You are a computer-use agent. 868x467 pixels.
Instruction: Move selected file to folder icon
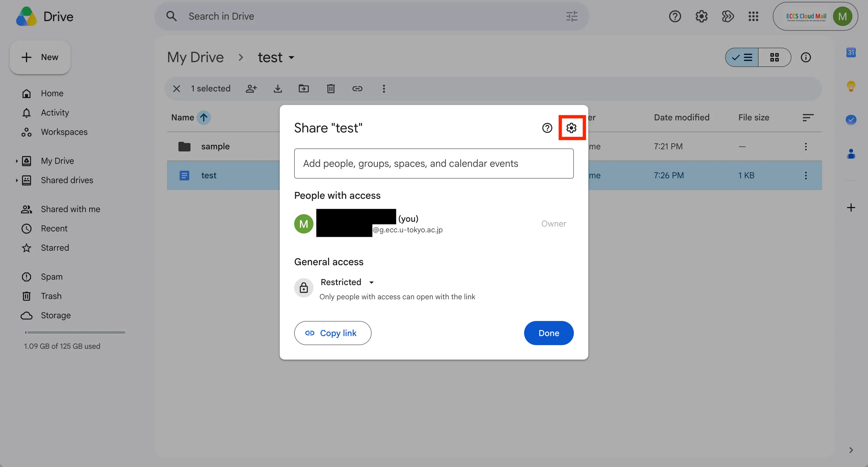pyautogui.click(x=303, y=89)
